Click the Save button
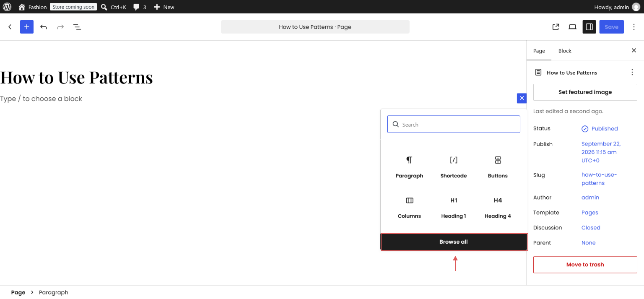This screenshot has height=299, width=644. [x=612, y=27]
